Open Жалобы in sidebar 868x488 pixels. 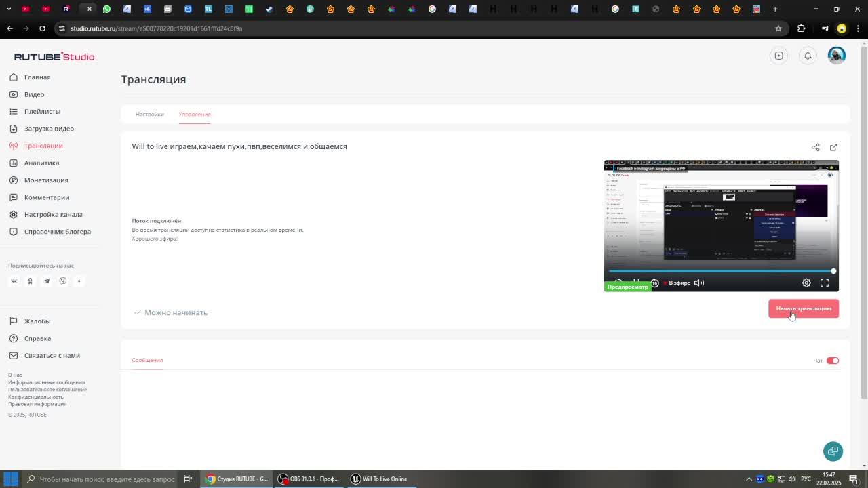pyautogui.click(x=31, y=321)
